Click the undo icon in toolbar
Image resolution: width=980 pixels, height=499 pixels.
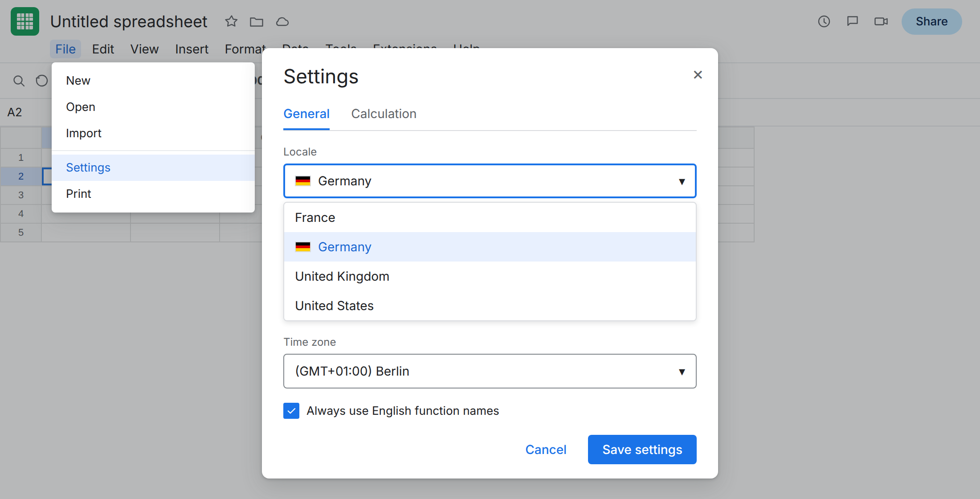pos(42,81)
